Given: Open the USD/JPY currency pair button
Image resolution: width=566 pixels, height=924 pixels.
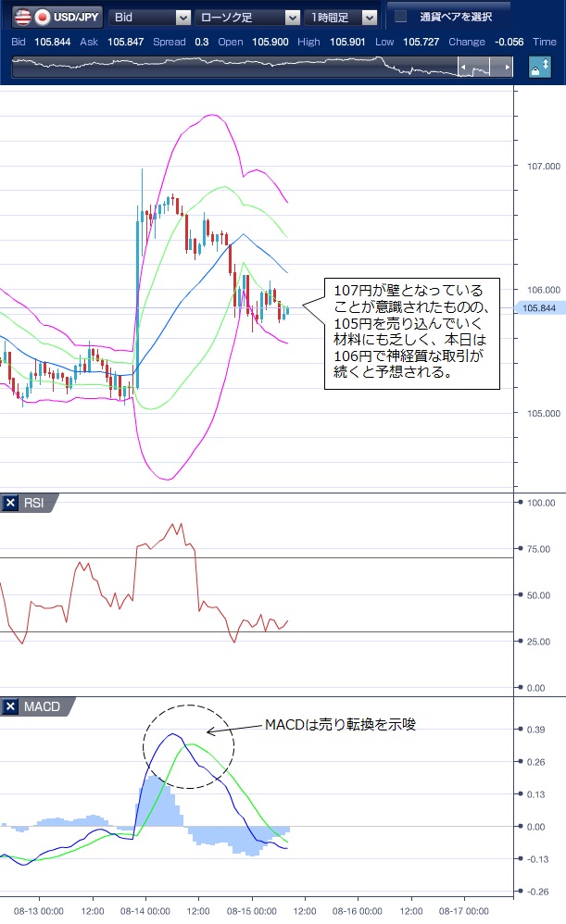Looking at the screenshot, I should click(x=57, y=17).
